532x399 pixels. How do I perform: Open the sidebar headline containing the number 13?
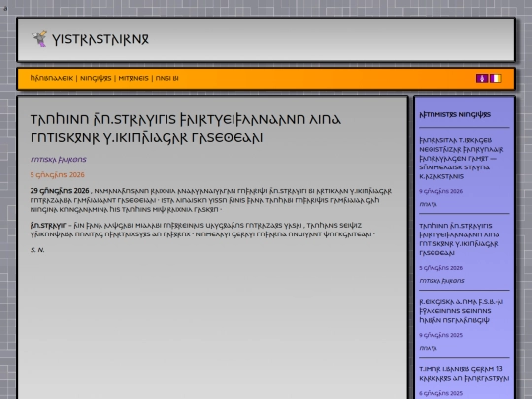click(464, 374)
